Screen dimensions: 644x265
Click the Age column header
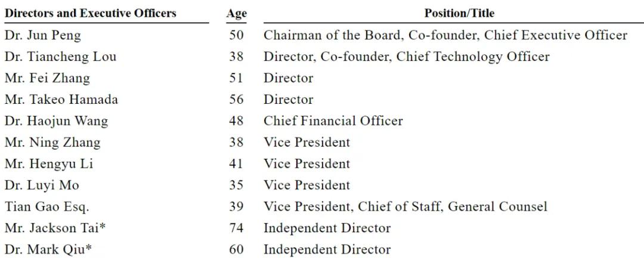pos(236,14)
